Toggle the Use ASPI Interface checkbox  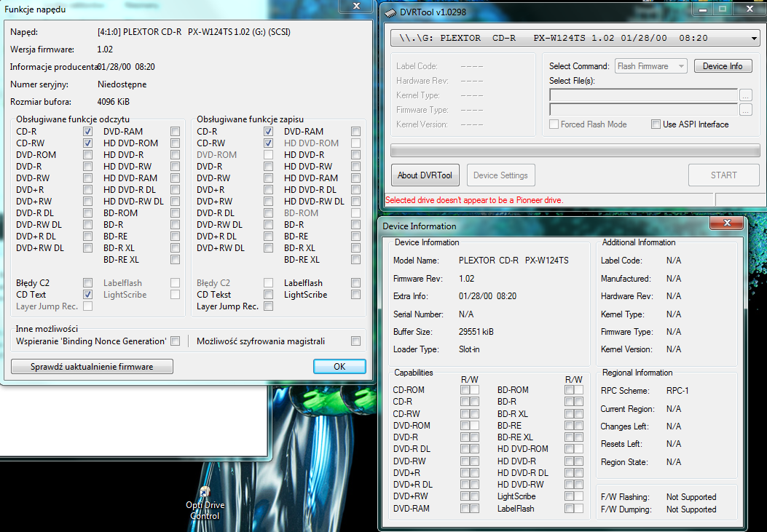tap(656, 124)
